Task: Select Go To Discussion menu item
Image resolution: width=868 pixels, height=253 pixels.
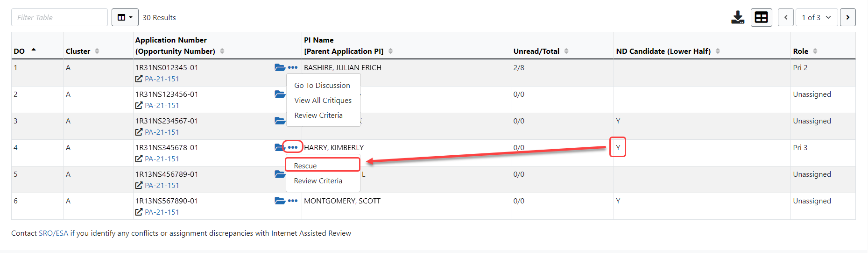Action: point(322,85)
